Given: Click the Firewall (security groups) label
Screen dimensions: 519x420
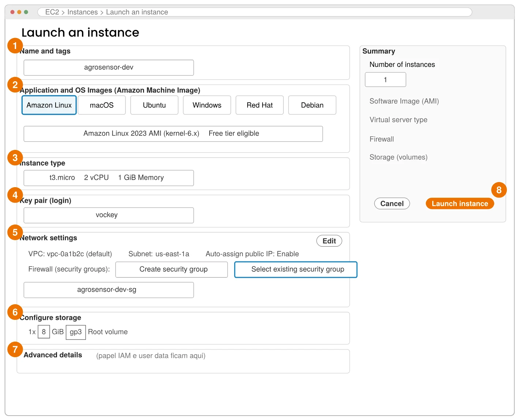Looking at the screenshot, I should [69, 269].
